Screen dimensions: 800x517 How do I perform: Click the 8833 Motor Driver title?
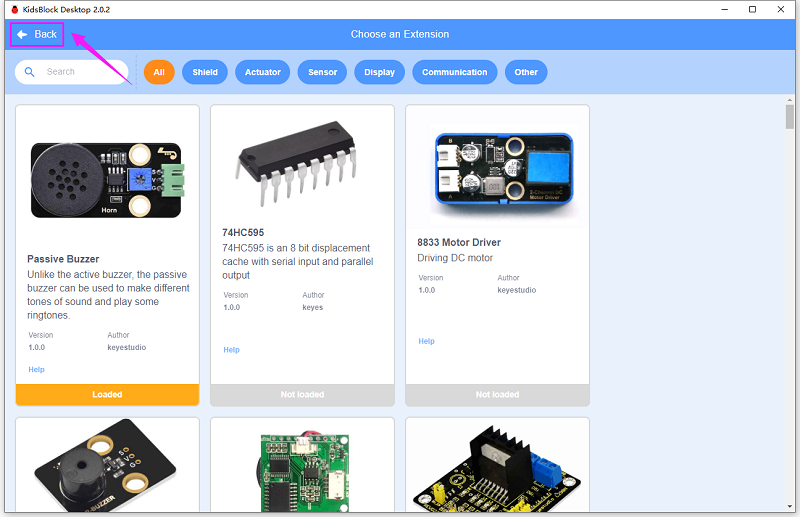(459, 242)
